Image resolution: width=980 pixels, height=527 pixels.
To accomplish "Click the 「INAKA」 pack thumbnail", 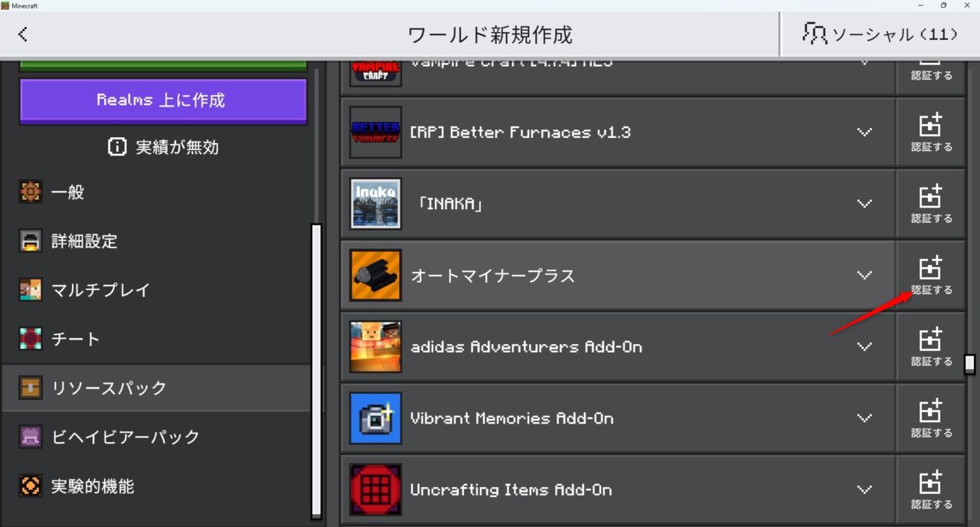I will coord(375,204).
